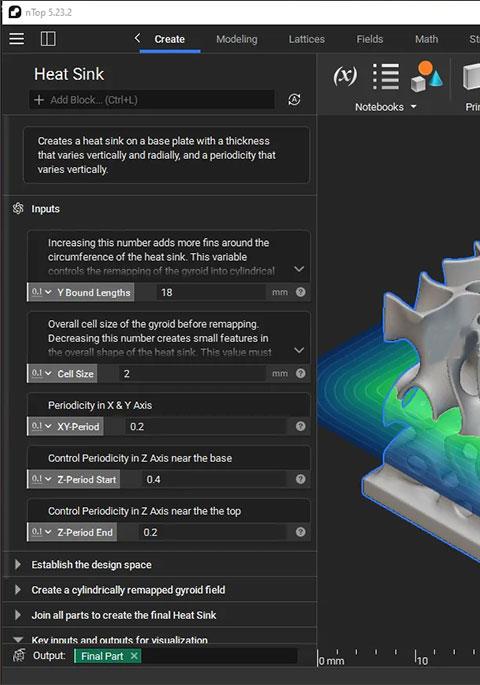This screenshot has width=480, height=685.
Task: Click the Heat Sink notebook title
Action: pyautogui.click(x=69, y=74)
